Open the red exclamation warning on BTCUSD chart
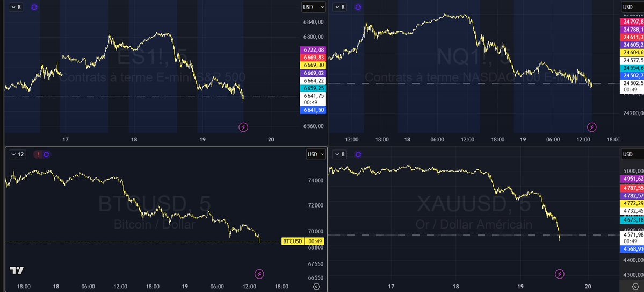 coord(38,155)
